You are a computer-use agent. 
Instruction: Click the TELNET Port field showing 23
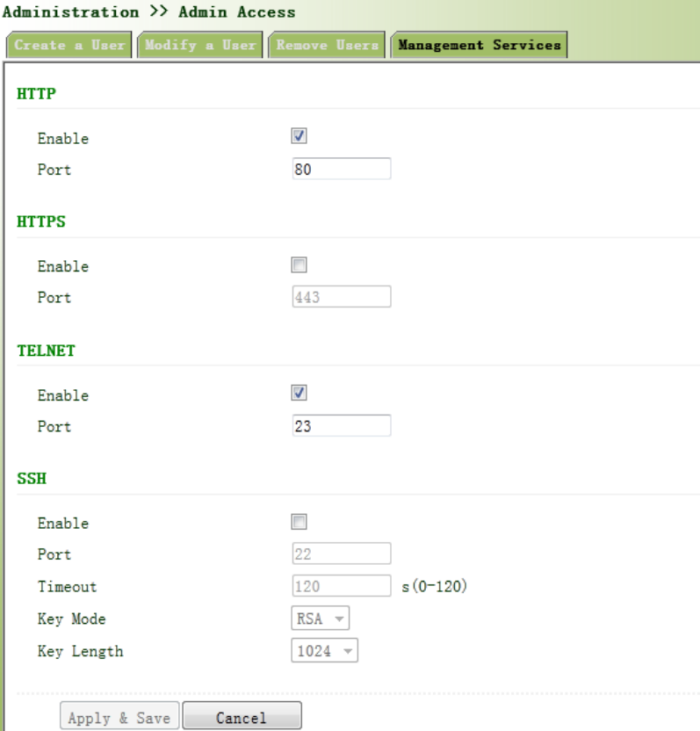(x=341, y=425)
